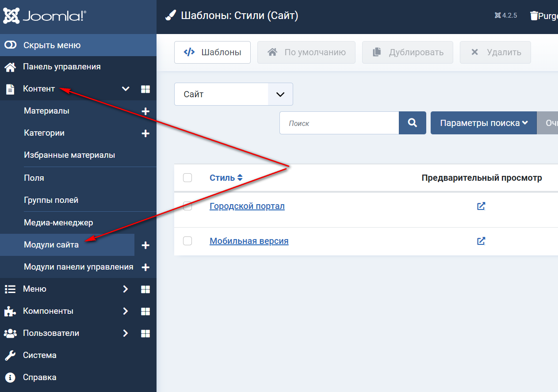Go to Панель управления in sidebar
Viewport: 558px width, 392px height.
[62, 67]
